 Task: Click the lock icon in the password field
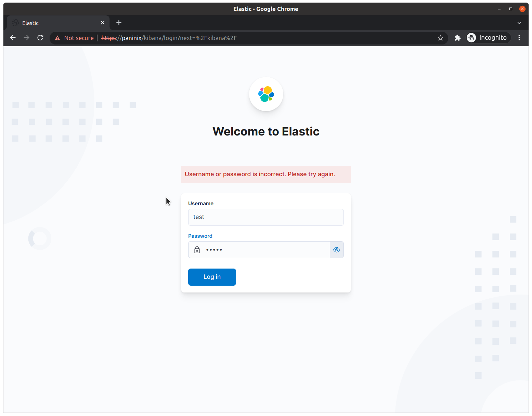(x=197, y=250)
